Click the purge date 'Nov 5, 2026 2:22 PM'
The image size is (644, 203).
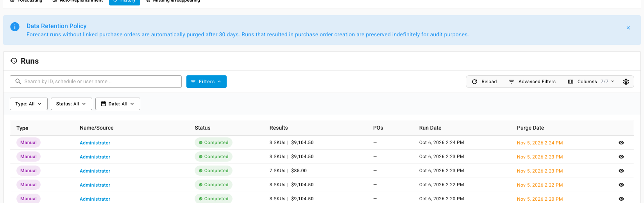coord(540,185)
